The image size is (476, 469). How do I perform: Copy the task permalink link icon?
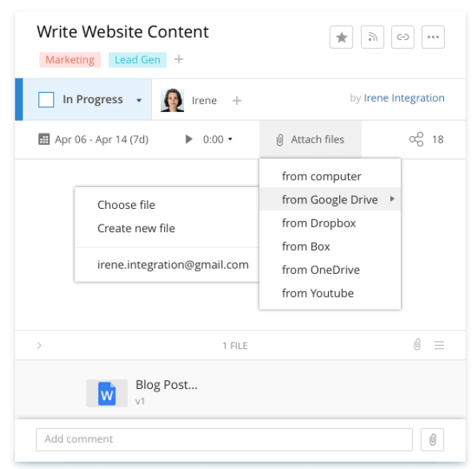pos(402,37)
